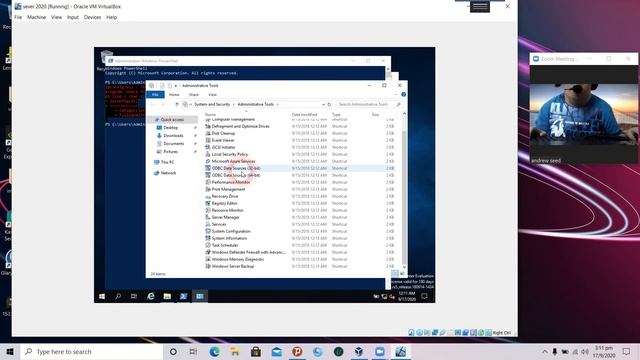Select the Performance Monitor icon
Screen dimensions: 640x360
[x=208, y=182]
